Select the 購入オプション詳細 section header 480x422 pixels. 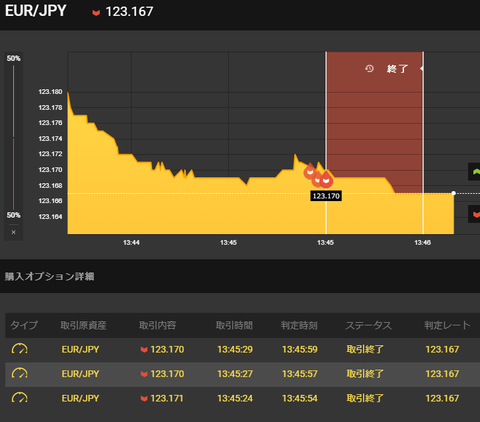(x=49, y=276)
